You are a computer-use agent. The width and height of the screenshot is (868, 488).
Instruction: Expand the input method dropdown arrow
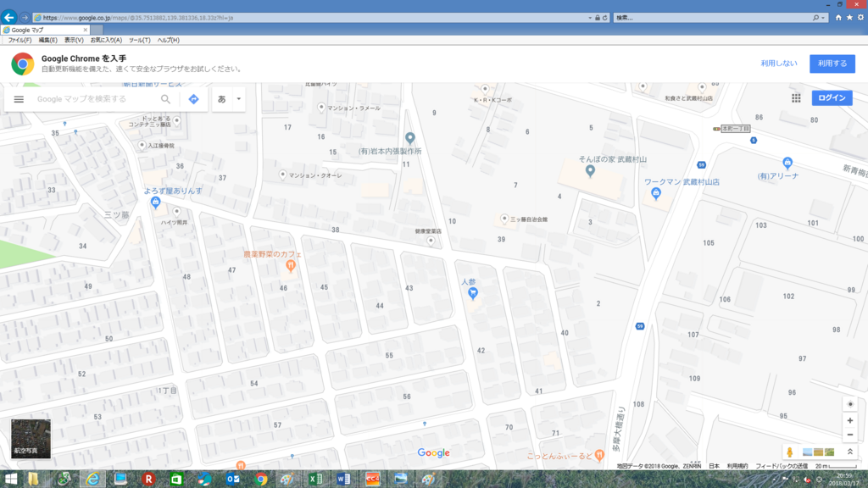tap(238, 99)
